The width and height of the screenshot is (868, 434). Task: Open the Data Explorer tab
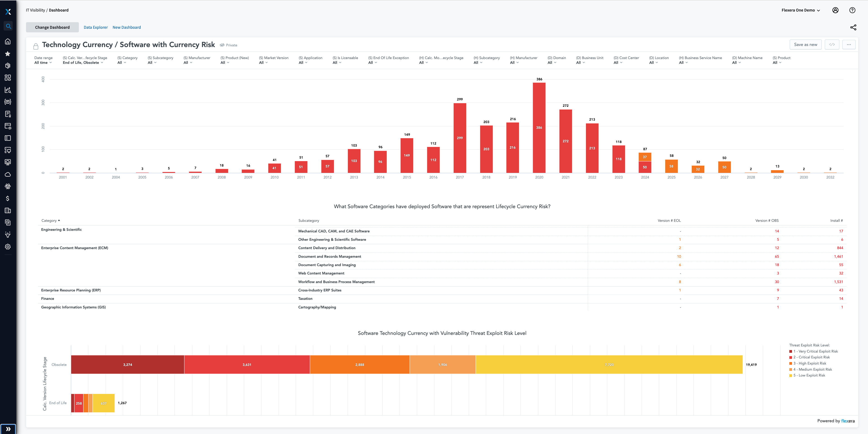[x=95, y=27]
